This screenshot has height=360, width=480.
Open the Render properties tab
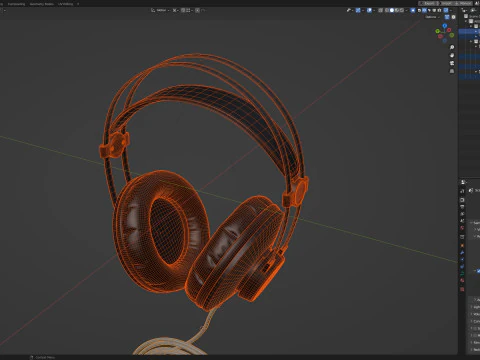pos(462,200)
